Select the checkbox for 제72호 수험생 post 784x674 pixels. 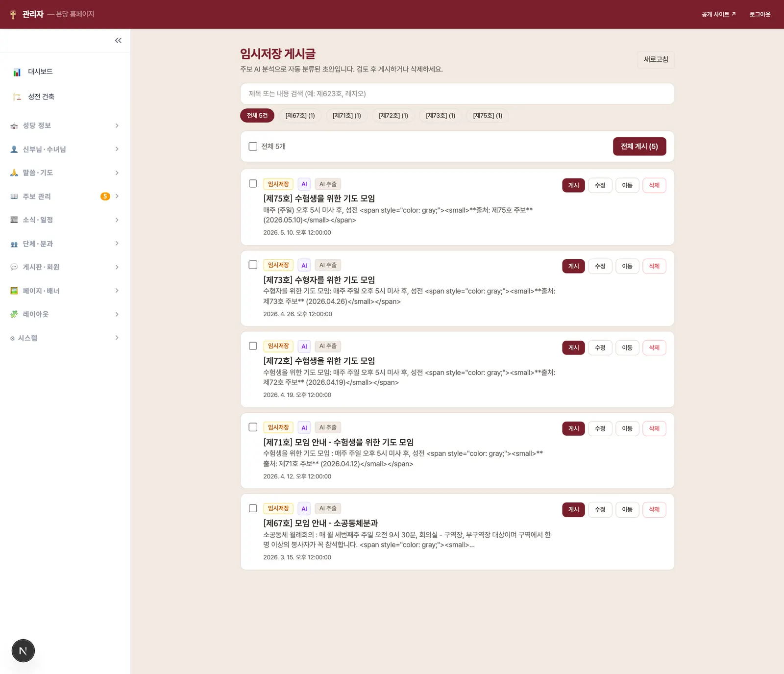click(253, 346)
